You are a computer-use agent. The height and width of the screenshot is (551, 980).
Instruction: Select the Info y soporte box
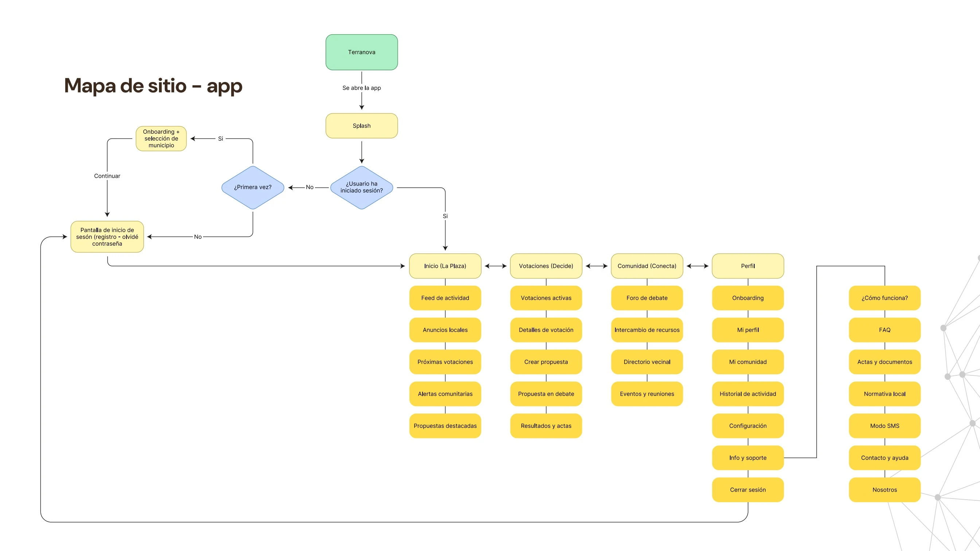(748, 457)
